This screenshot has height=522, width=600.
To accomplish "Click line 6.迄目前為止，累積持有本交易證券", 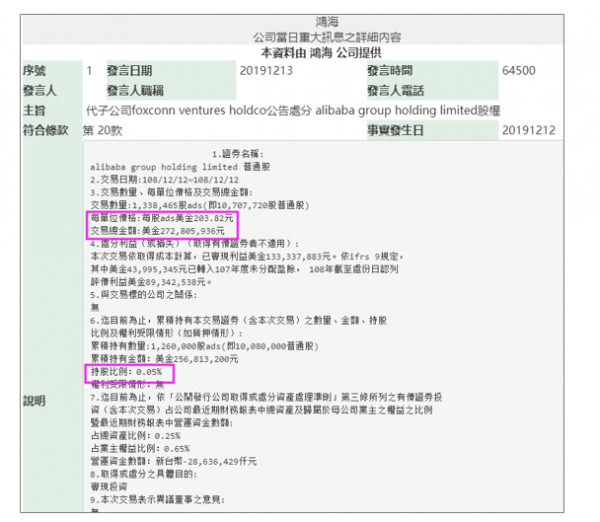I will 238,320.
